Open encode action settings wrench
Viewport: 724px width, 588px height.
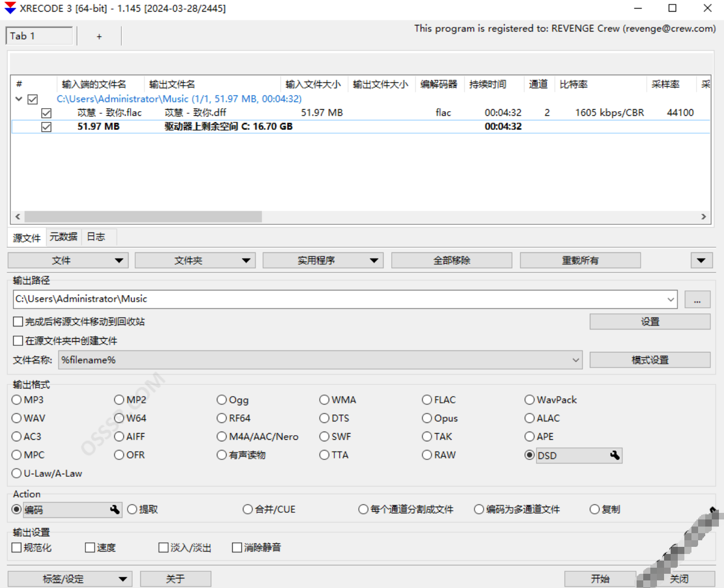point(115,509)
